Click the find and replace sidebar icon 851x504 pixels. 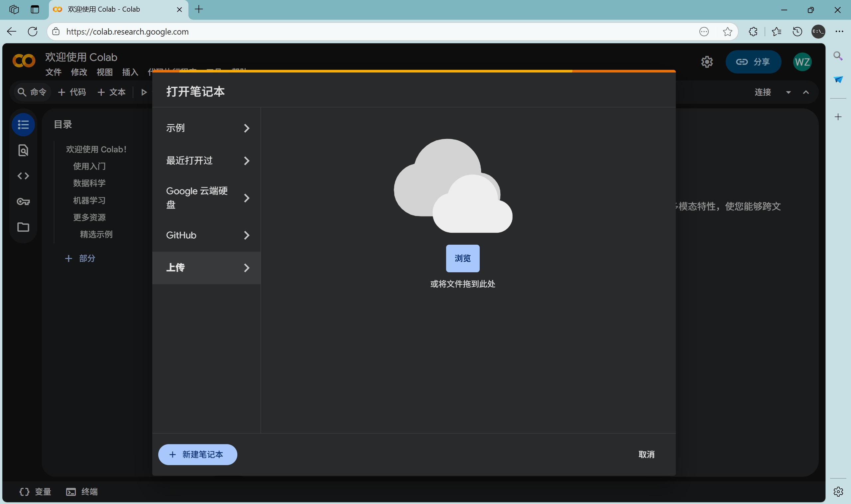[23, 150]
